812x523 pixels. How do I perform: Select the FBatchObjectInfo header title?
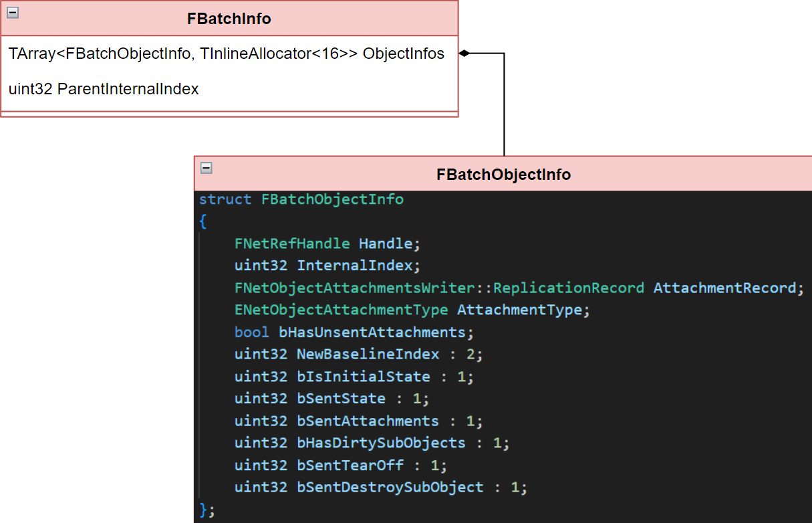[503, 175]
